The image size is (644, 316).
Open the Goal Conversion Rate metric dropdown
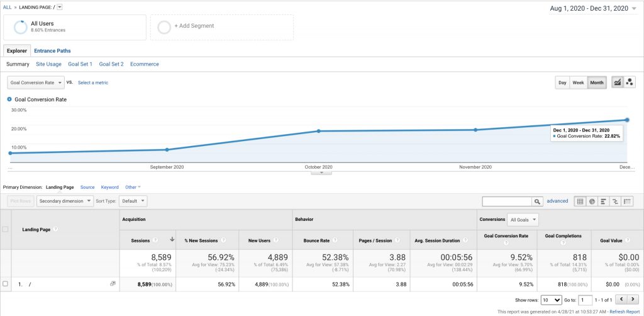point(36,82)
